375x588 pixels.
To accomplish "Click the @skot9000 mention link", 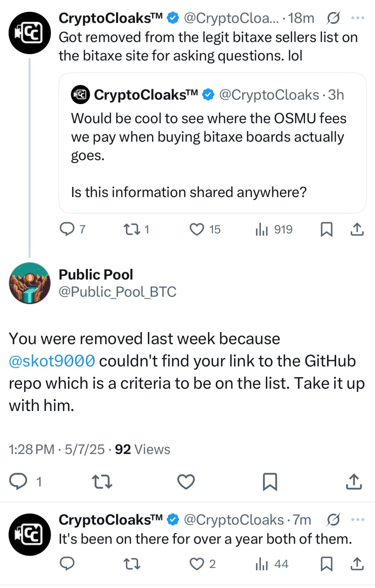I will click(51, 361).
